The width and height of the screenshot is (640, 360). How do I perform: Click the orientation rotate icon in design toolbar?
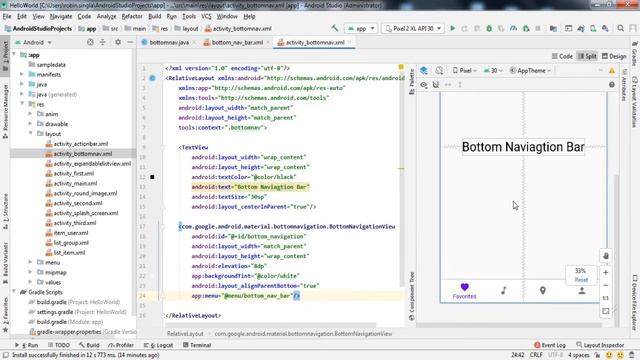click(x=439, y=70)
